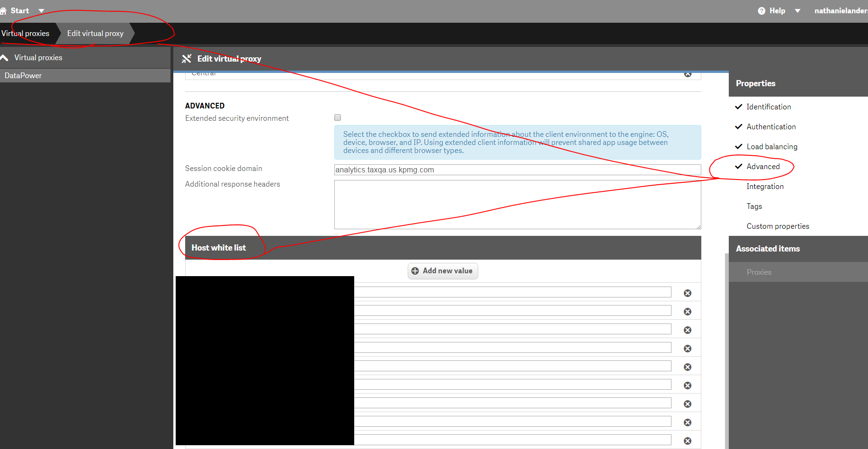868x449 pixels.
Task: Open the Start dropdown arrow
Action: click(x=41, y=11)
